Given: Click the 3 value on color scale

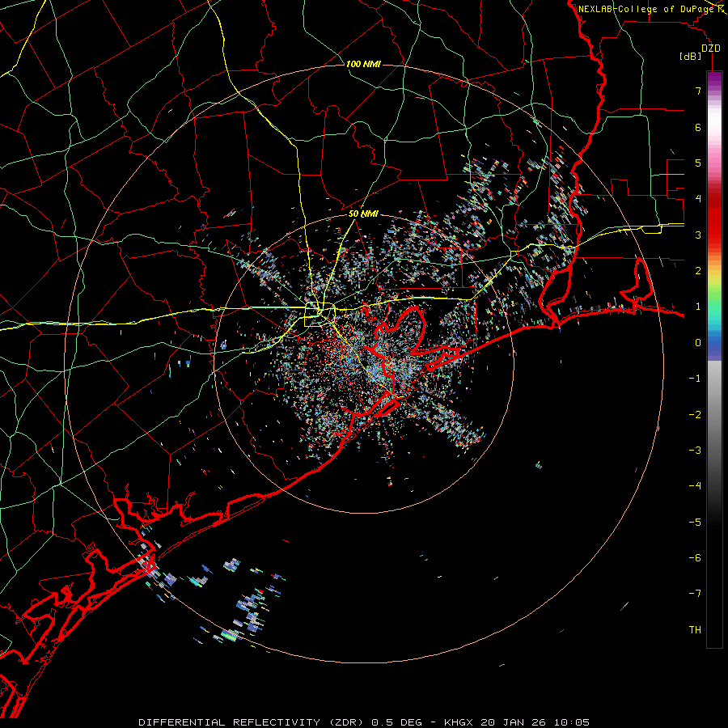Looking at the screenshot, I should pos(698,235).
